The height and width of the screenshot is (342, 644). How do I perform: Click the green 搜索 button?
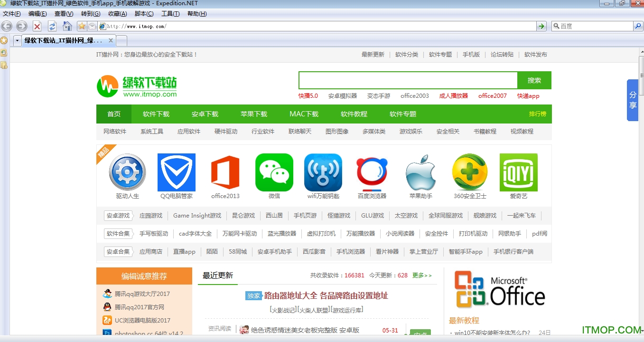(534, 80)
